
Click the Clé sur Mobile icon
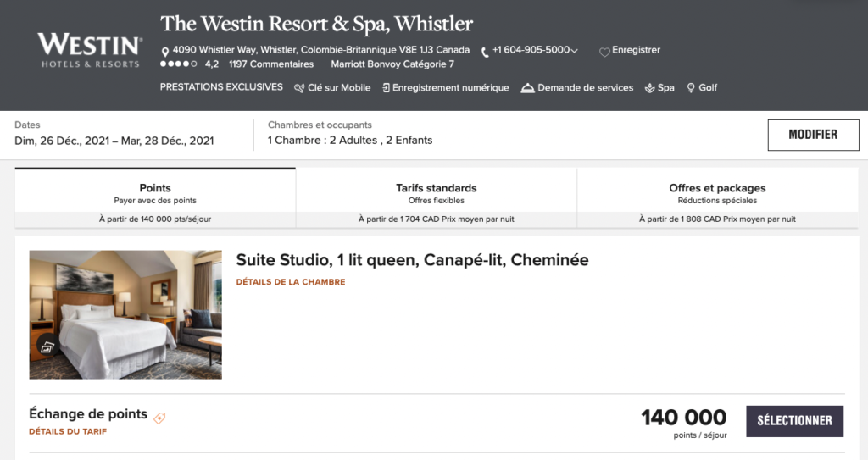point(299,88)
